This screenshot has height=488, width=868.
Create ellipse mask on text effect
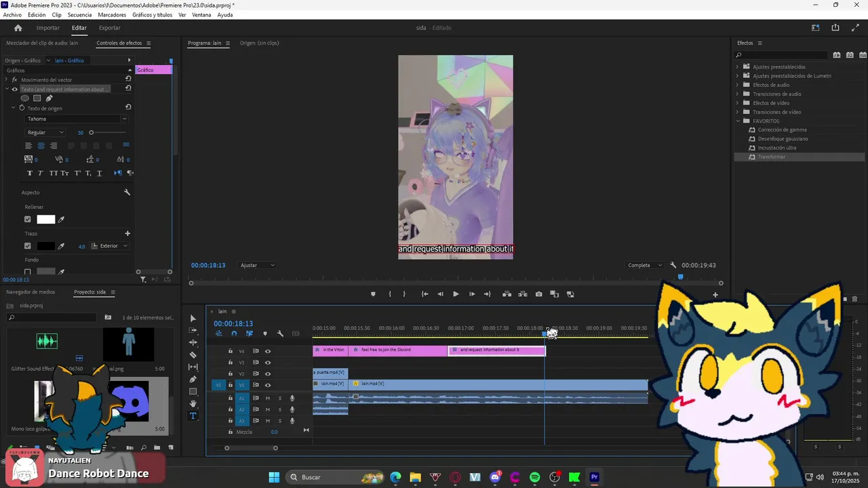[x=25, y=98]
